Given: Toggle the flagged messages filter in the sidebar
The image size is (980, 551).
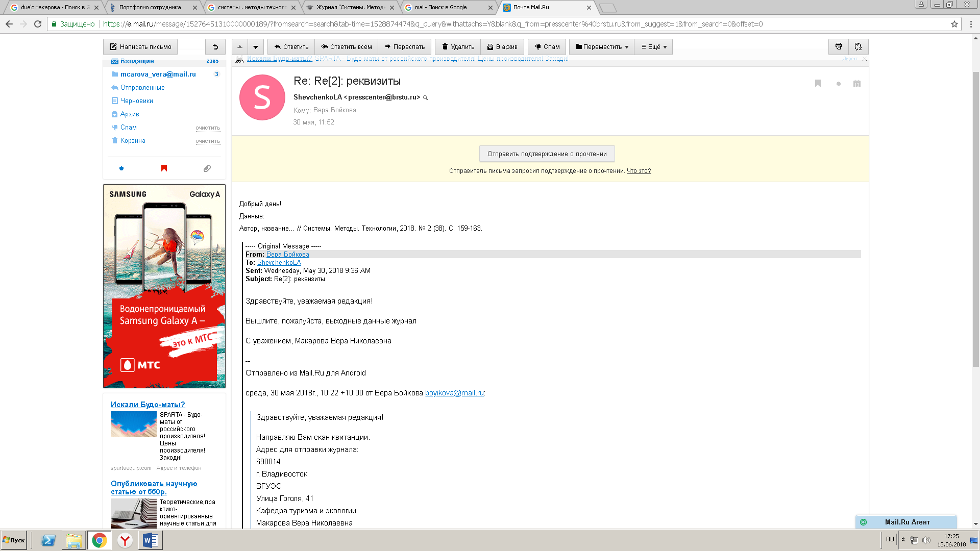Looking at the screenshot, I should coord(164,168).
